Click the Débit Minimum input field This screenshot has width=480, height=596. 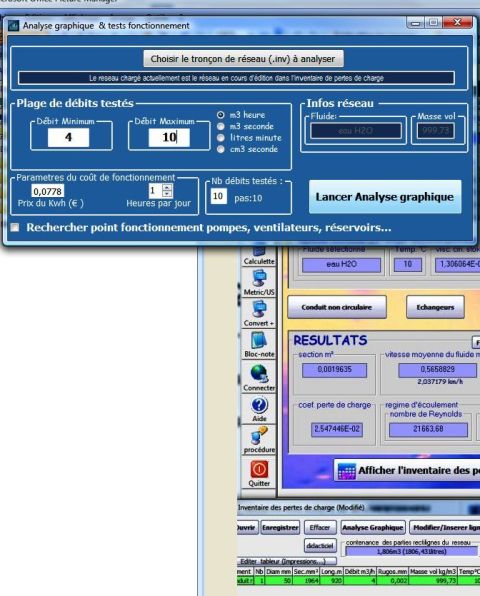pyautogui.click(x=68, y=137)
